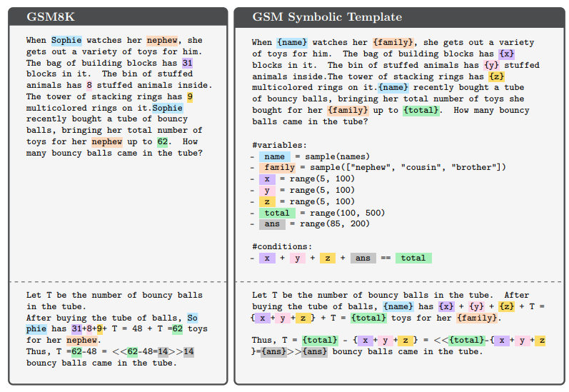Select the "#conditions:" heading
This screenshot has width=569, height=392.
tap(282, 246)
